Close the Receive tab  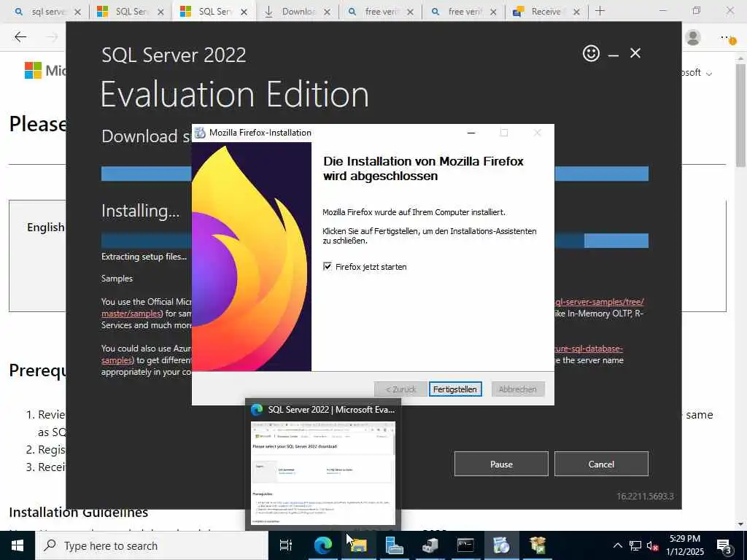coord(576,12)
